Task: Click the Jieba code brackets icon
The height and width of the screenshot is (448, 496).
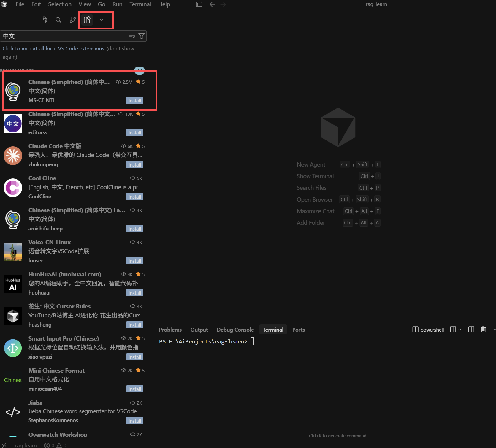Action: click(x=13, y=412)
